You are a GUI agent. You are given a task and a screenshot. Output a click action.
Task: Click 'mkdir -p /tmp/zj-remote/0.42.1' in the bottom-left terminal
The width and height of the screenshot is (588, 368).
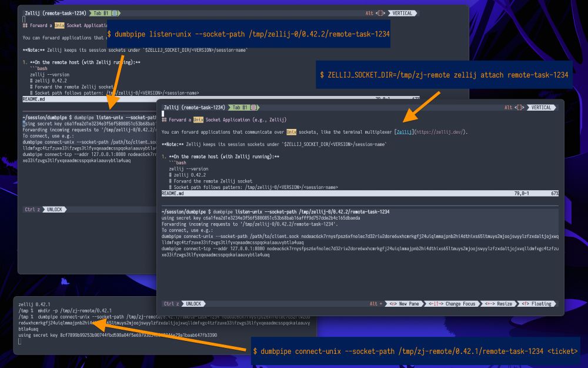(x=74, y=310)
